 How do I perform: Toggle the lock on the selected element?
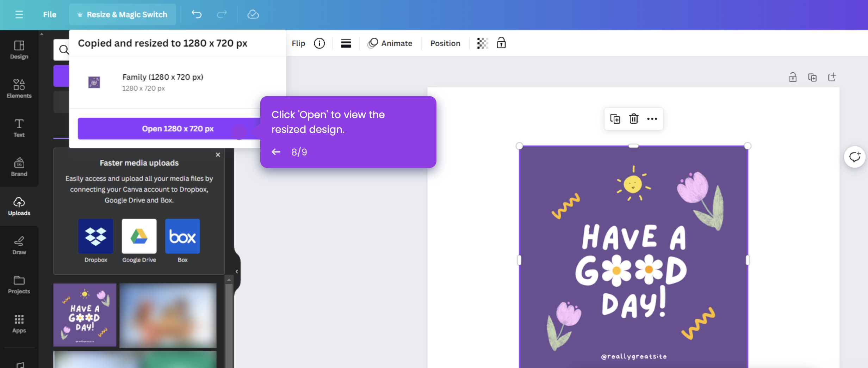tap(501, 43)
